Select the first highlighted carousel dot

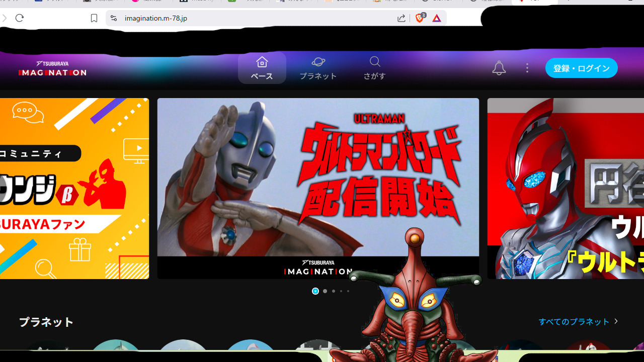[x=315, y=291]
